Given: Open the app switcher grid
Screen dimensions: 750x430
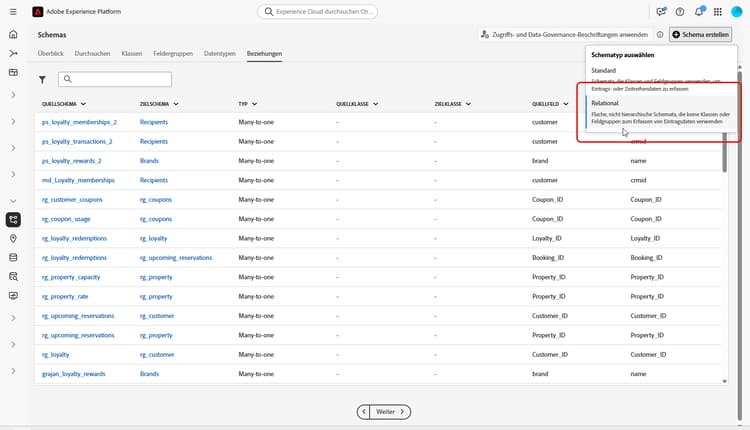Looking at the screenshot, I should pos(718,11).
